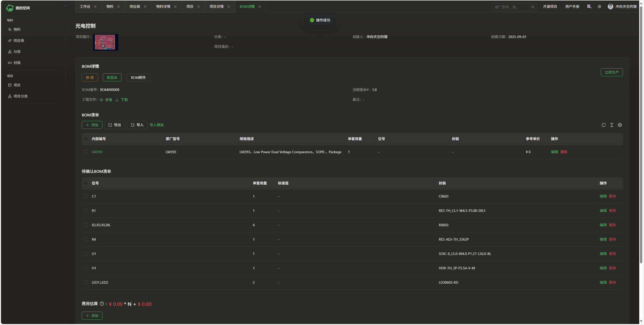Check the LED1,LED2 row checkbox

click(86, 282)
